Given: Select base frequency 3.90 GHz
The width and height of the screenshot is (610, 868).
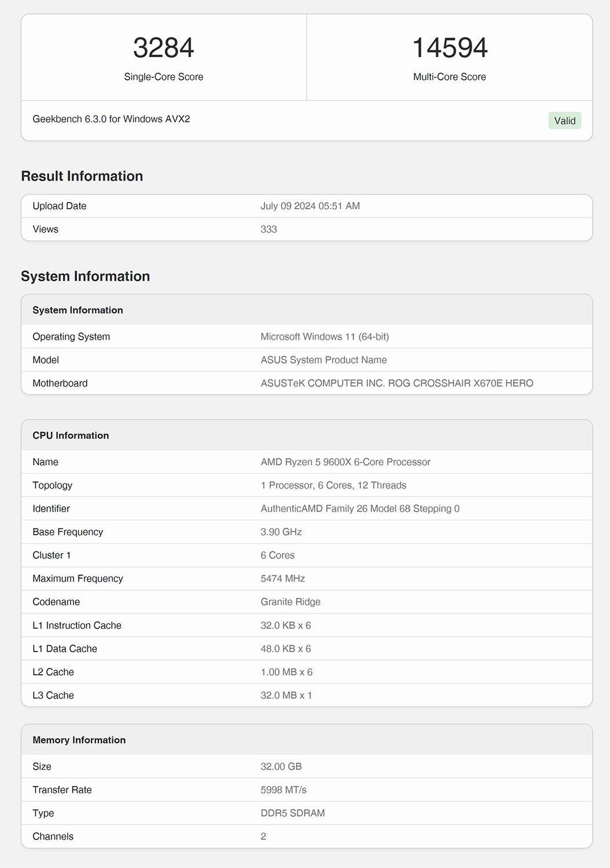Looking at the screenshot, I should pyautogui.click(x=281, y=532).
